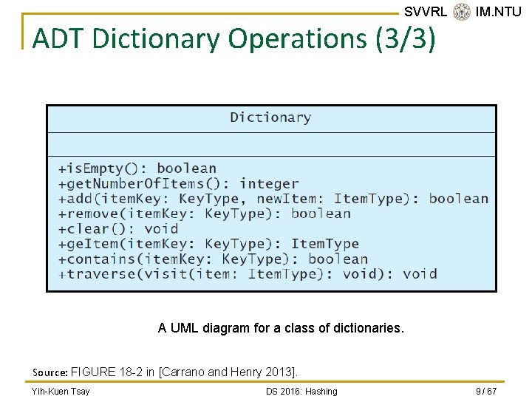532x399 pixels.
Task: Click the 'Source:' label
Action: (50, 372)
